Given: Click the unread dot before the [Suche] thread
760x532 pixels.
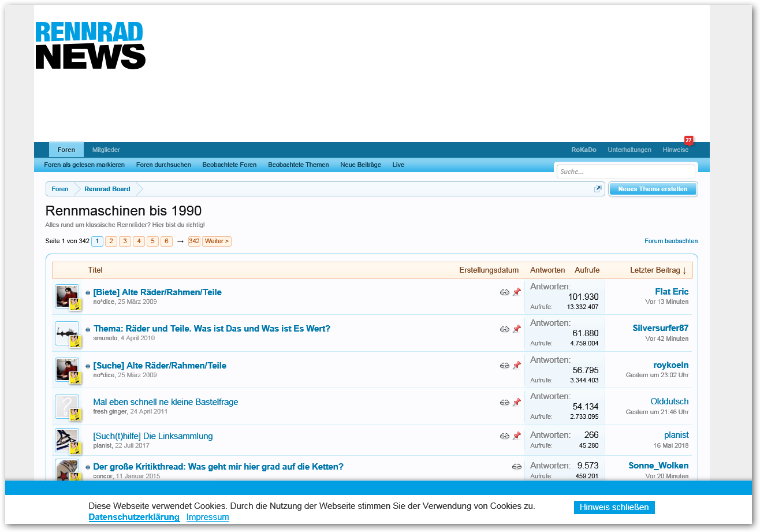Looking at the screenshot, I should (88, 366).
